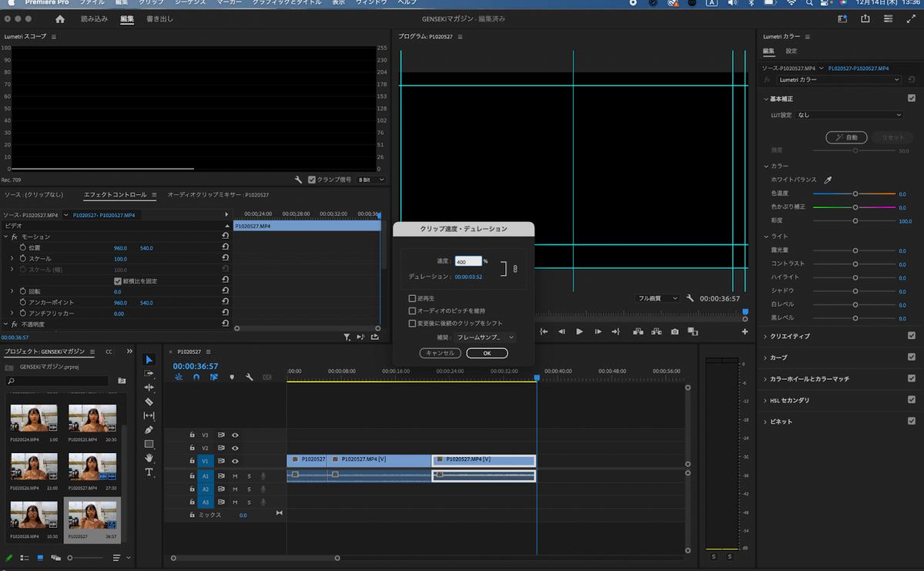Open the フル画質 playback resolution dropdown
The image size is (924, 571).
(658, 297)
